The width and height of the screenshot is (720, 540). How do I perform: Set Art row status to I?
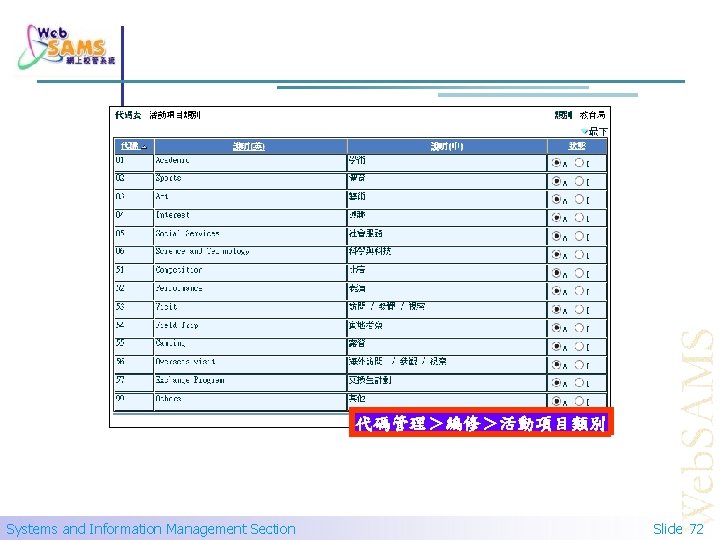579,199
